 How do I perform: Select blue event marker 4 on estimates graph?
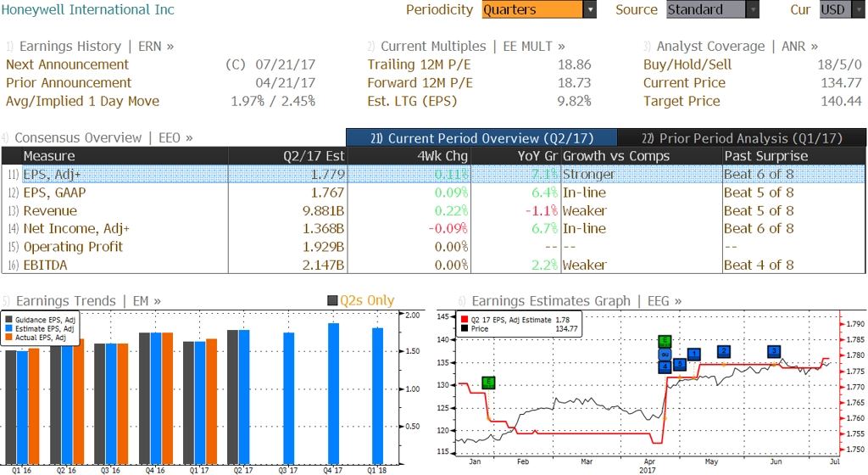pos(665,366)
